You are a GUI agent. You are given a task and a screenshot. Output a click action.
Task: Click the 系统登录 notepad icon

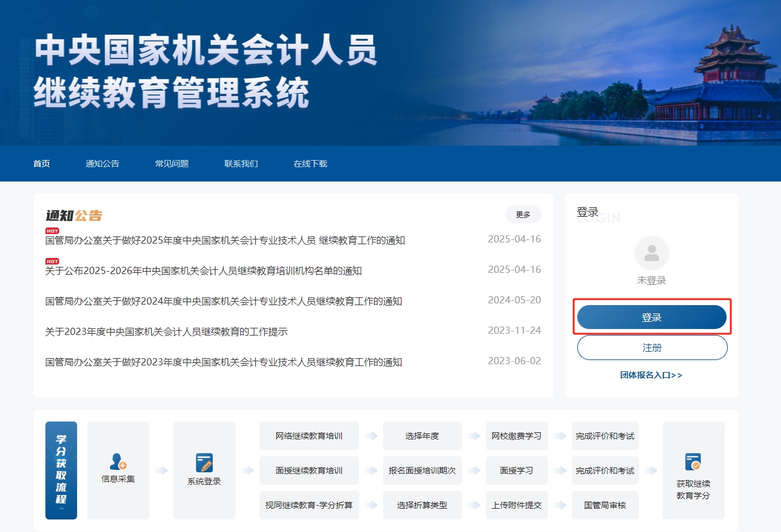pos(204,463)
